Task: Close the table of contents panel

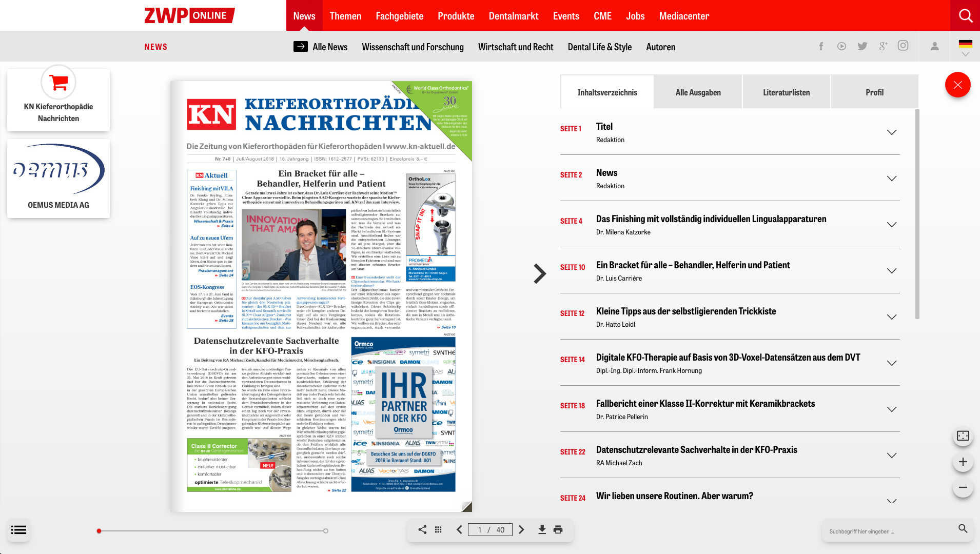Action: [958, 85]
